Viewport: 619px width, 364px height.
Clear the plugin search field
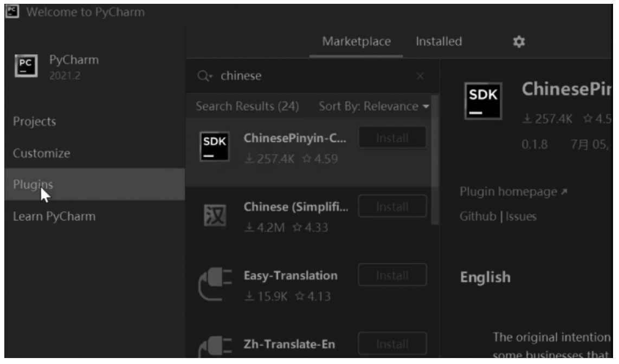(x=420, y=76)
